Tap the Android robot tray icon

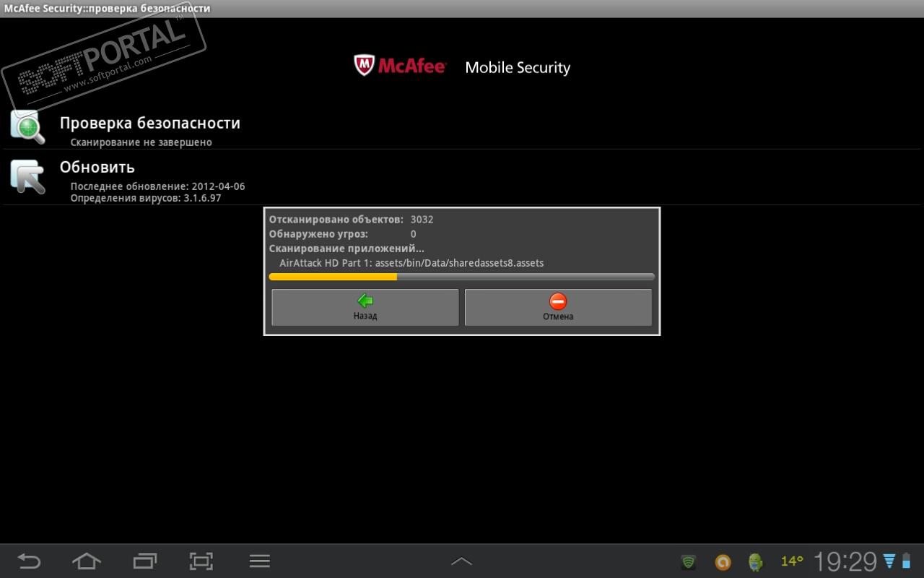click(756, 561)
